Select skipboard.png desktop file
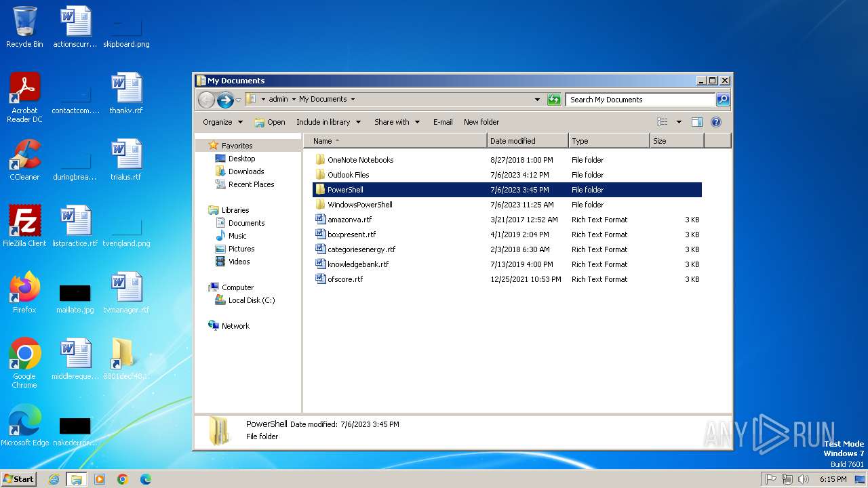This screenshot has height=488, width=868. click(x=126, y=33)
